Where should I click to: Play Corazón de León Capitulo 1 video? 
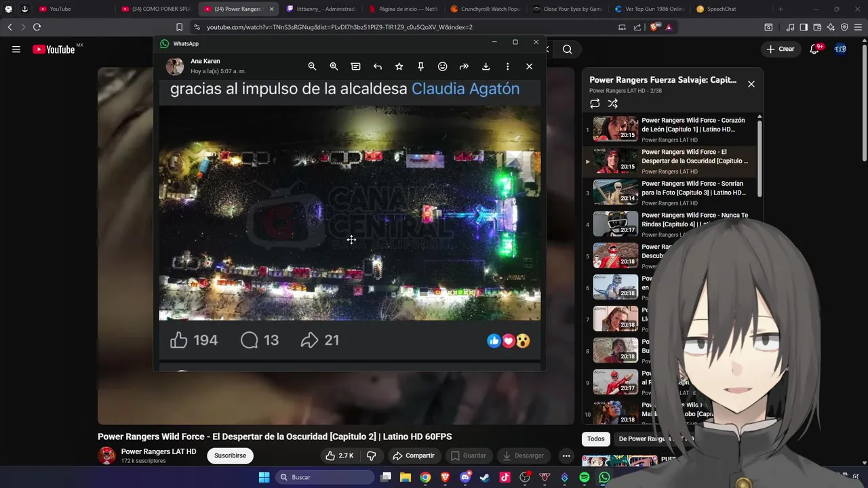coord(671,129)
